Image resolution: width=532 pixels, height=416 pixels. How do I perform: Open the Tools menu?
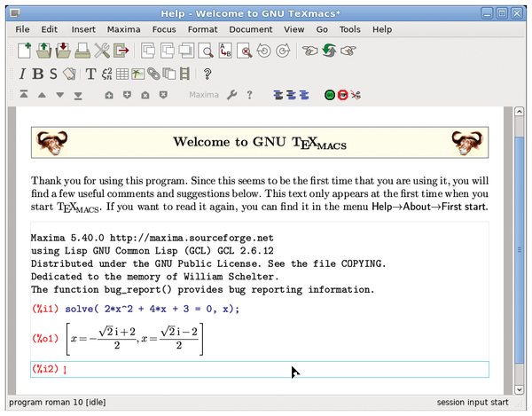pyautogui.click(x=350, y=29)
